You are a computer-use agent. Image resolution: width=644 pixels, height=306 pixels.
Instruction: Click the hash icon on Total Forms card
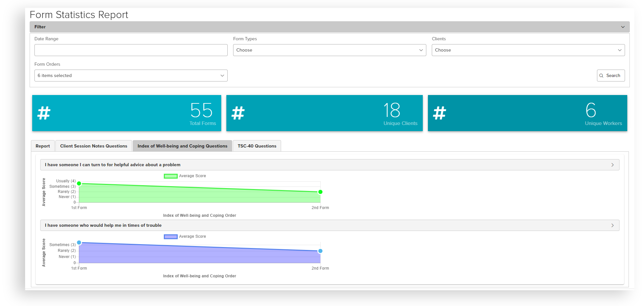(44, 113)
